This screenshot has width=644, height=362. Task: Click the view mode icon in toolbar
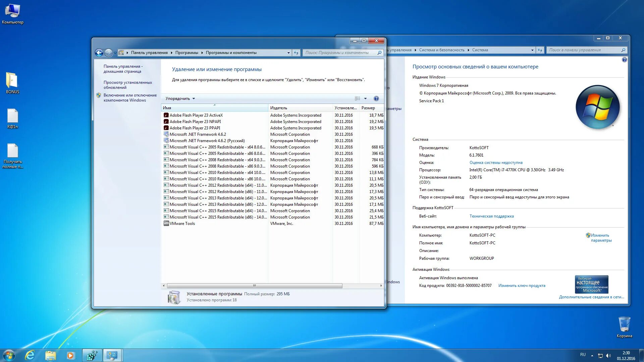(x=358, y=99)
